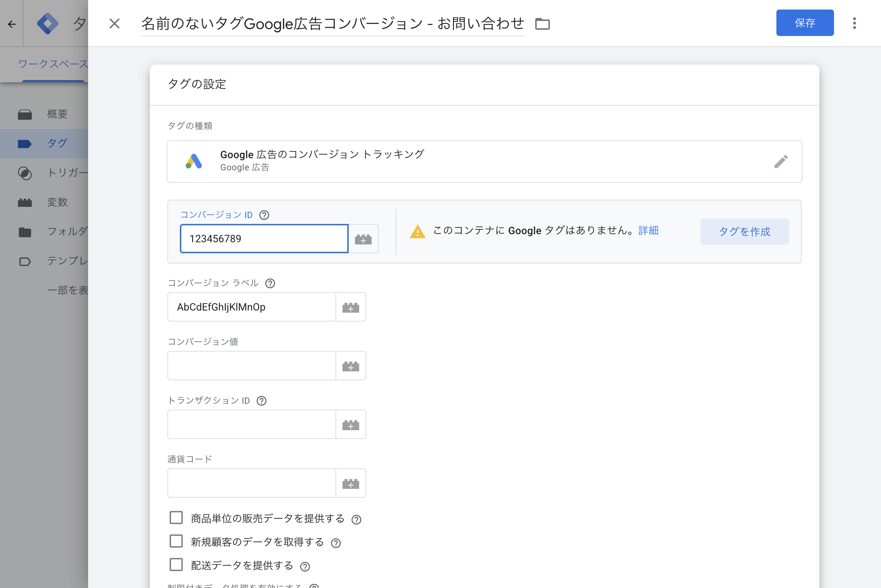Click the テンプレート sidebar label icon
Screen dimensions: 881x588
25,261
